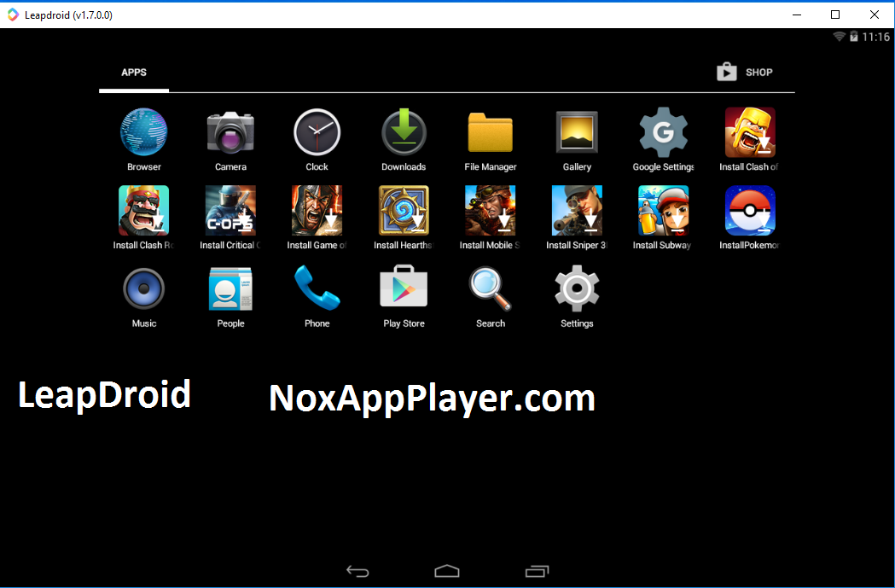Open the SHOP section

(744, 73)
